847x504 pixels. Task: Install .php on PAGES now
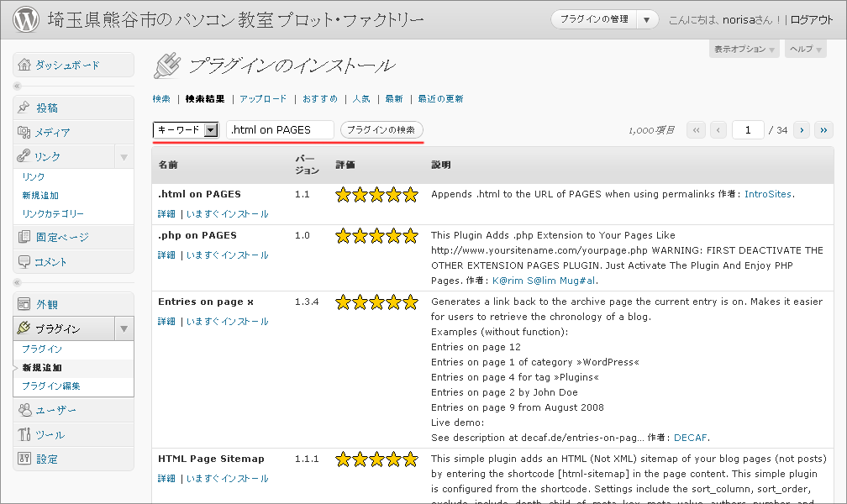pos(228,255)
